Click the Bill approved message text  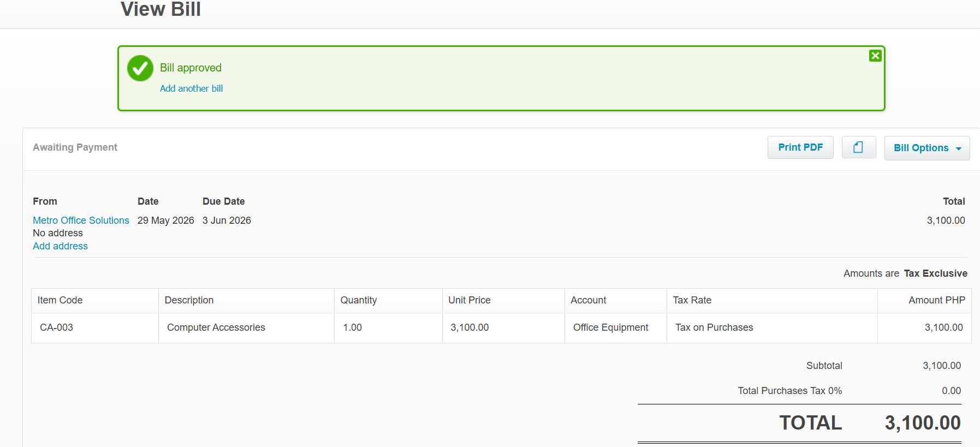pos(191,68)
